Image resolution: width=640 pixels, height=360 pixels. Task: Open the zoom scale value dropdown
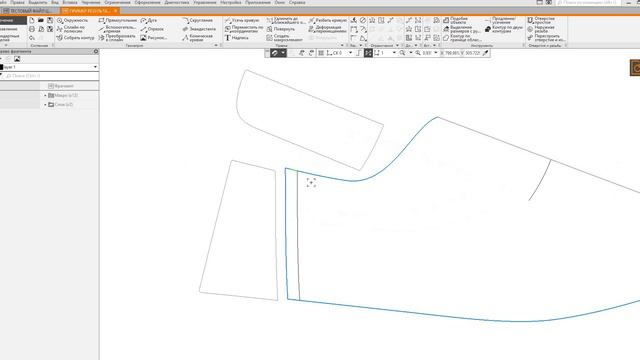point(436,53)
